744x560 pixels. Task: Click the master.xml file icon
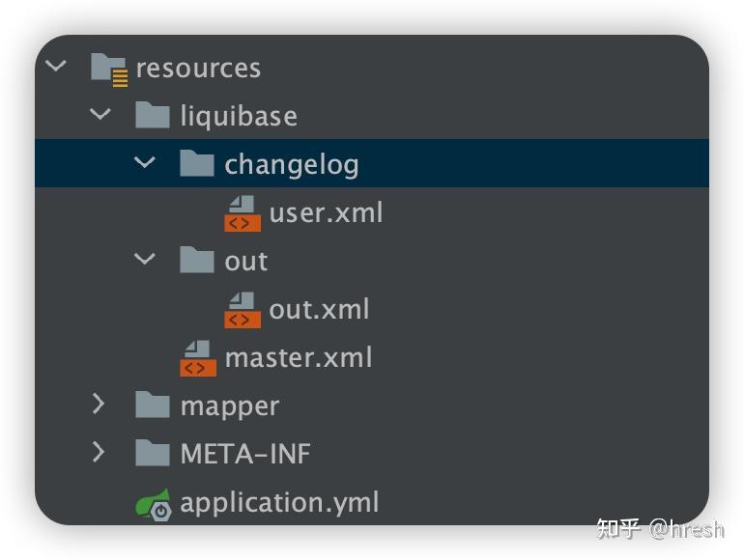(x=197, y=358)
